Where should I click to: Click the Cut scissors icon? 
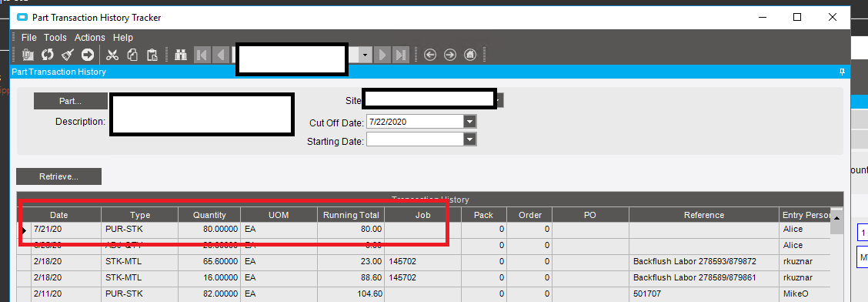[112, 54]
